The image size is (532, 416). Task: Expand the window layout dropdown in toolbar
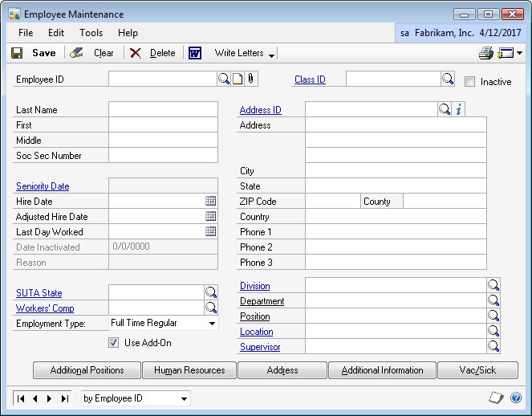click(519, 53)
